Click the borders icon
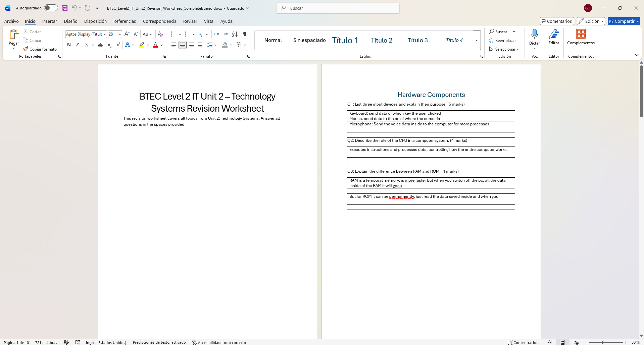This screenshot has width=644, height=345. pyautogui.click(x=239, y=45)
